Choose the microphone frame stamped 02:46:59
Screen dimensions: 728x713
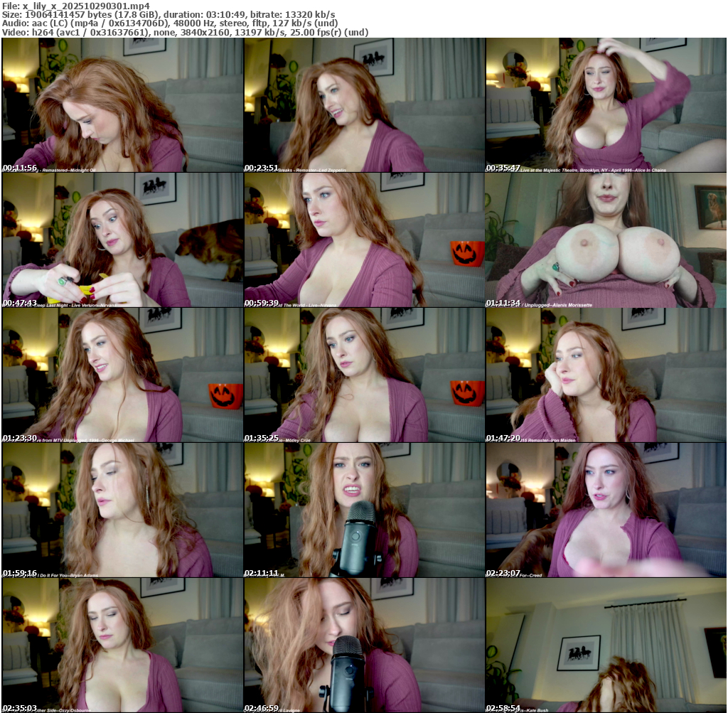point(364,645)
